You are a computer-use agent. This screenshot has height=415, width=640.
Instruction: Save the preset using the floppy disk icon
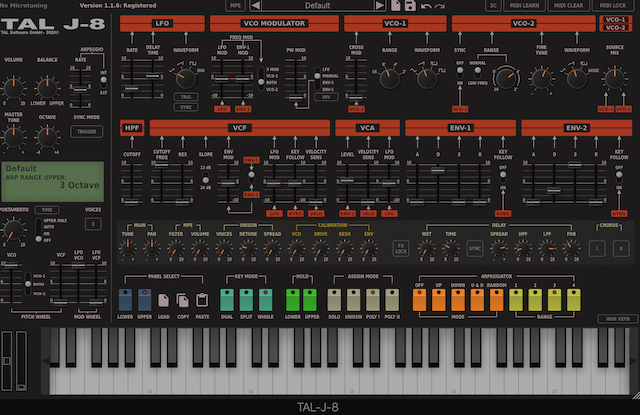410,6
